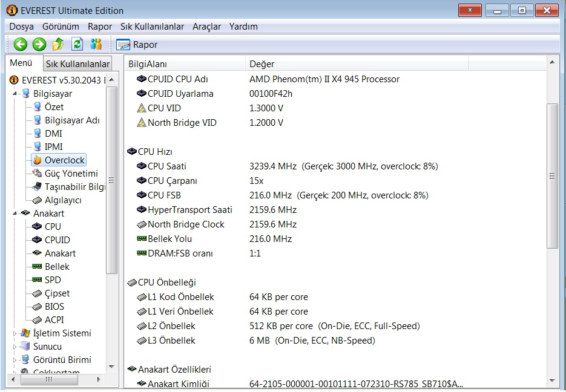This screenshot has height=392, width=566.
Task: Switch to the Sık Kullanılanlar tab
Action: 77,64
